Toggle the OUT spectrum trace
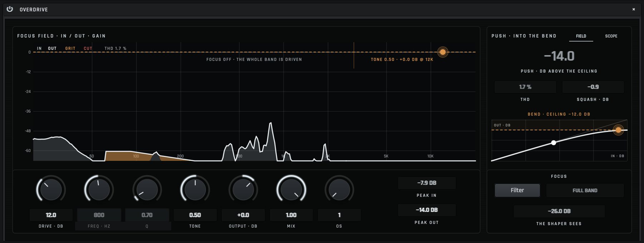The image size is (644, 243). coord(52,48)
